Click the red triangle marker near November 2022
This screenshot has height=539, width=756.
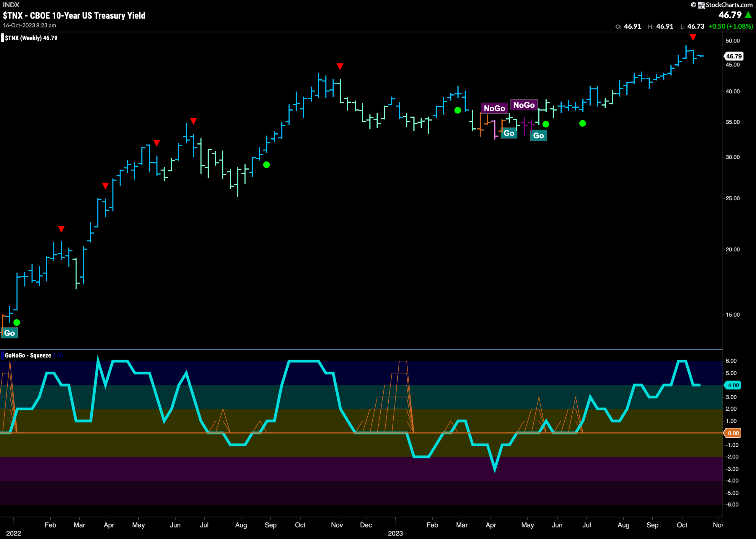[340, 66]
